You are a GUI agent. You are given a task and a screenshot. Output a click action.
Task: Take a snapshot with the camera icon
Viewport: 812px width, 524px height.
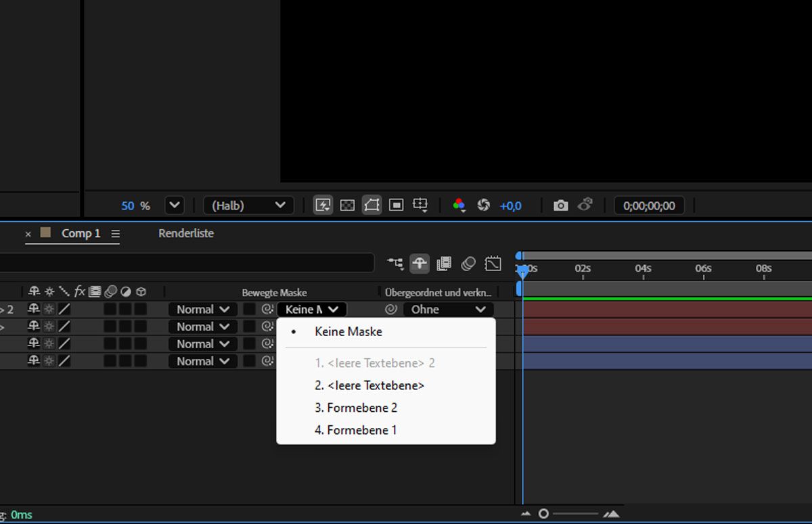pyautogui.click(x=560, y=206)
